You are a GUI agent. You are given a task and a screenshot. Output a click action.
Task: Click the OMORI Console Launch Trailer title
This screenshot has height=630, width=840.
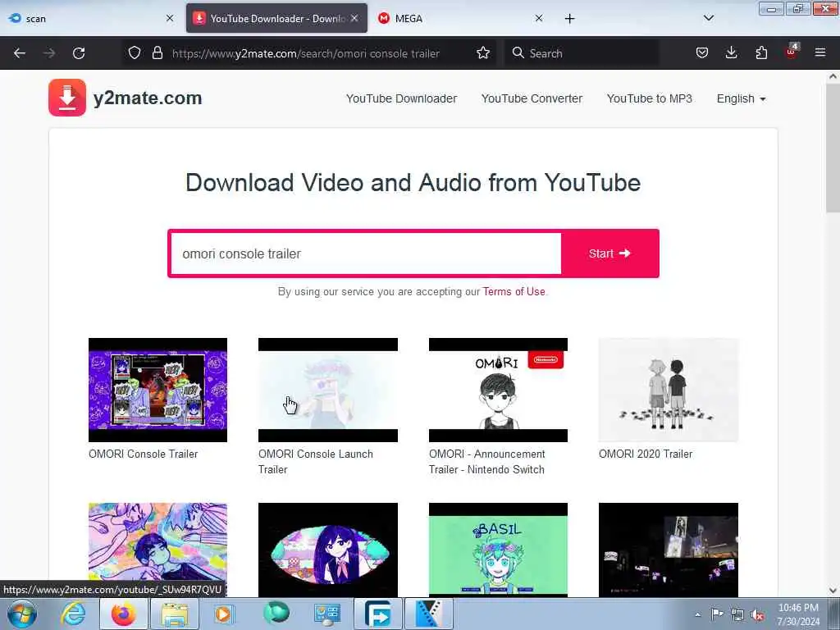[x=316, y=461]
